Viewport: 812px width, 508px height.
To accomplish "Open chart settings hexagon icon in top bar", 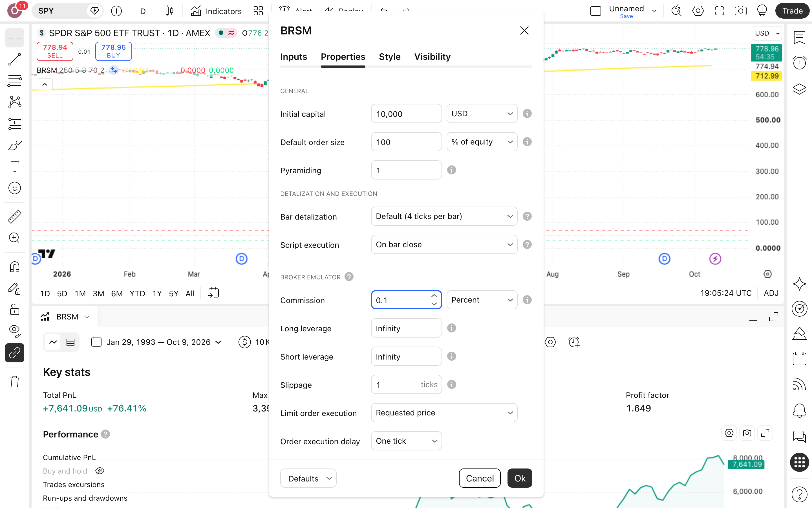I will coord(698,11).
